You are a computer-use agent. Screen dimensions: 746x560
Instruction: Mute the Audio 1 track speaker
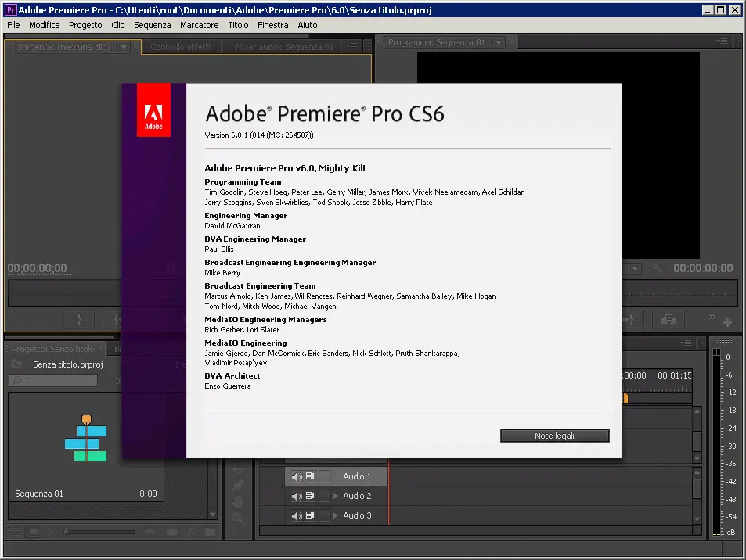(297, 476)
